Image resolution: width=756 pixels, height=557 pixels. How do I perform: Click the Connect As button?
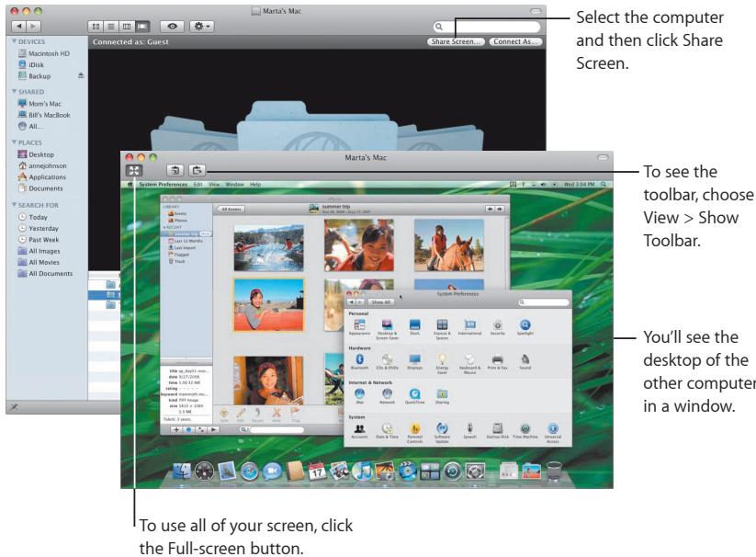tap(515, 42)
